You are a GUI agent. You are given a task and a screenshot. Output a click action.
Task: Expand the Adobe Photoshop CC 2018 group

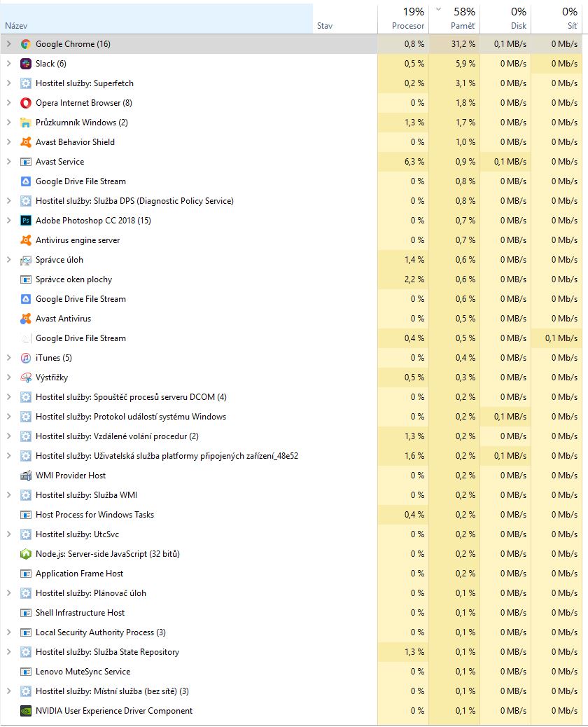(x=8, y=221)
